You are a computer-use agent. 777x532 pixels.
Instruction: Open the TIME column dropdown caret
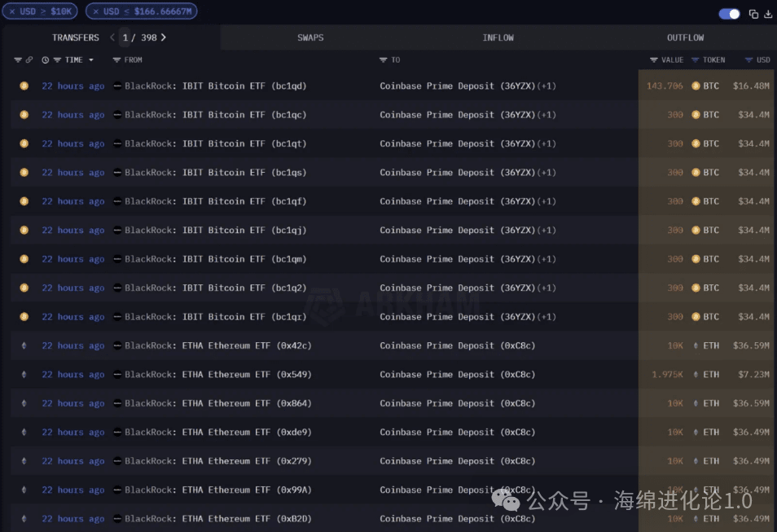(x=91, y=60)
